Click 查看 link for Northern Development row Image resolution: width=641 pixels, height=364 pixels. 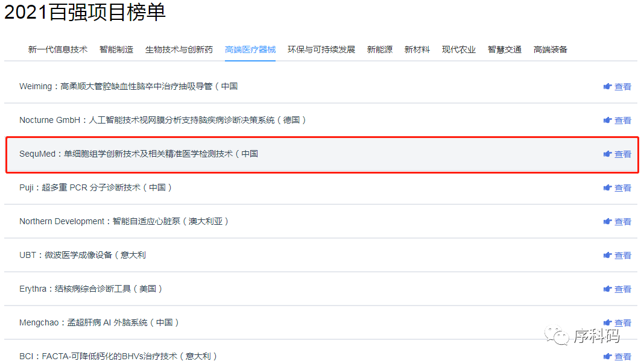click(622, 221)
